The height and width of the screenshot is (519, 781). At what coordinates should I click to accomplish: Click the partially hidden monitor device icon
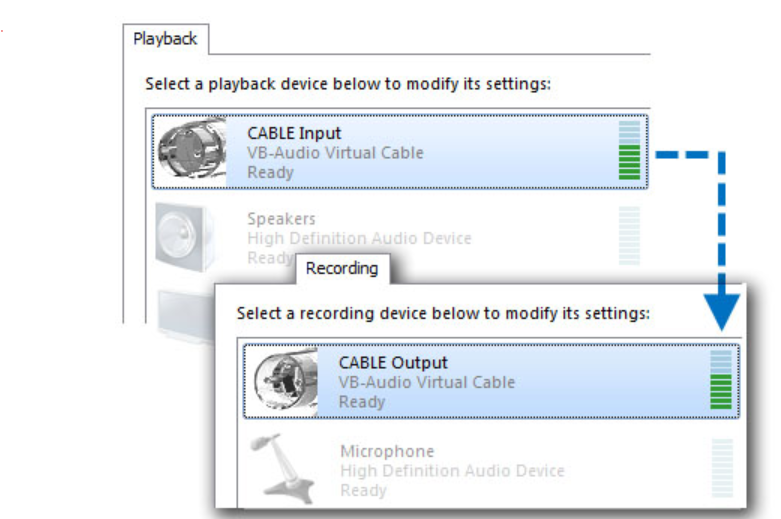click(x=185, y=316)
